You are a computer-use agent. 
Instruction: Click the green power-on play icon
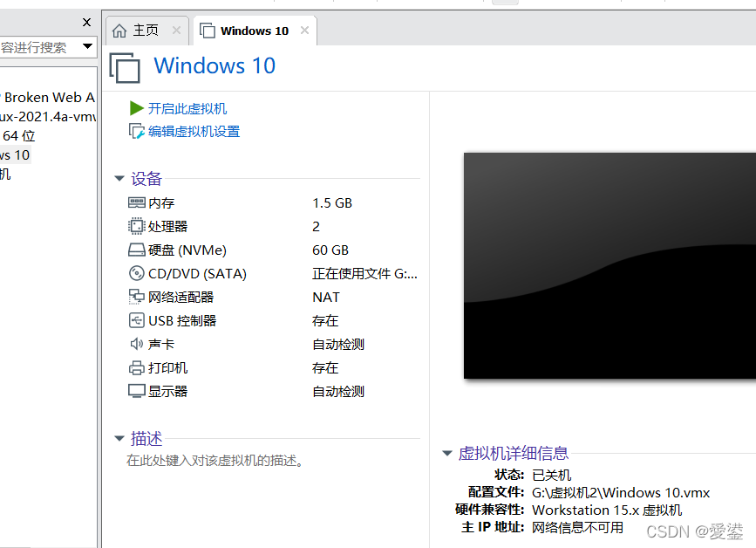136,108
